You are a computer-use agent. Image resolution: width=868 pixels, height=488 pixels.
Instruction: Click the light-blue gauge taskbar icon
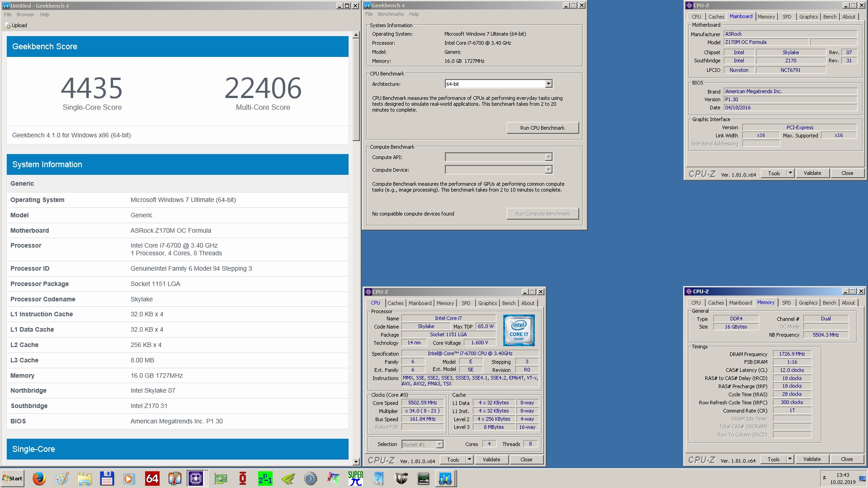coord(378,479)
